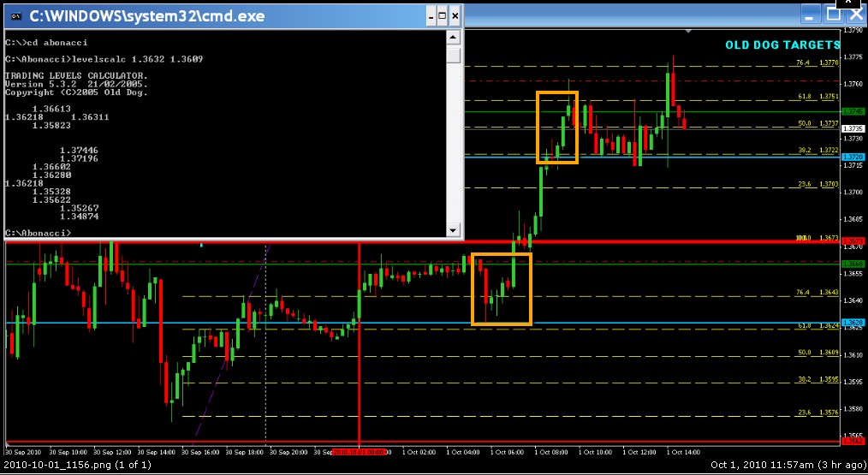Click the red 2010.10.01 00:00 time label
The image size is (868, 475).
coord(359,452)
